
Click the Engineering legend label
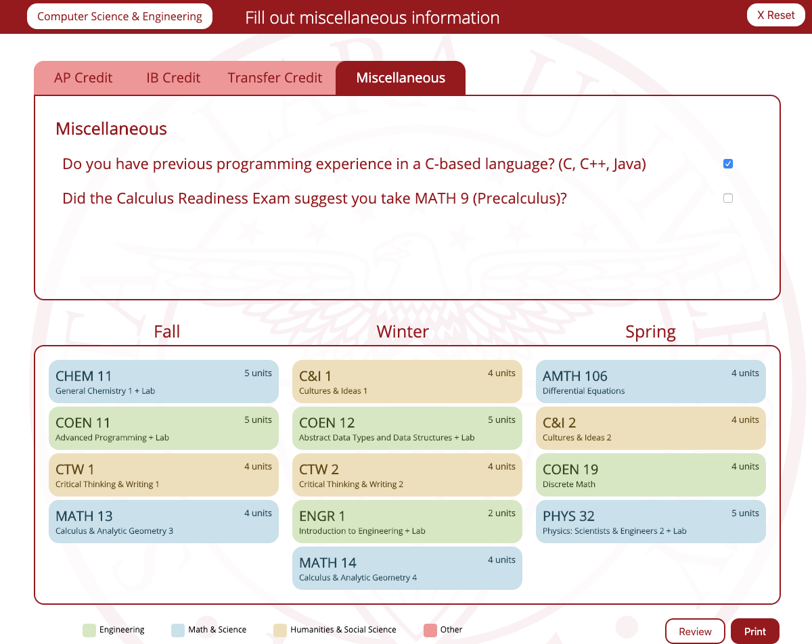pyautogui.click(x=122, y=630)
